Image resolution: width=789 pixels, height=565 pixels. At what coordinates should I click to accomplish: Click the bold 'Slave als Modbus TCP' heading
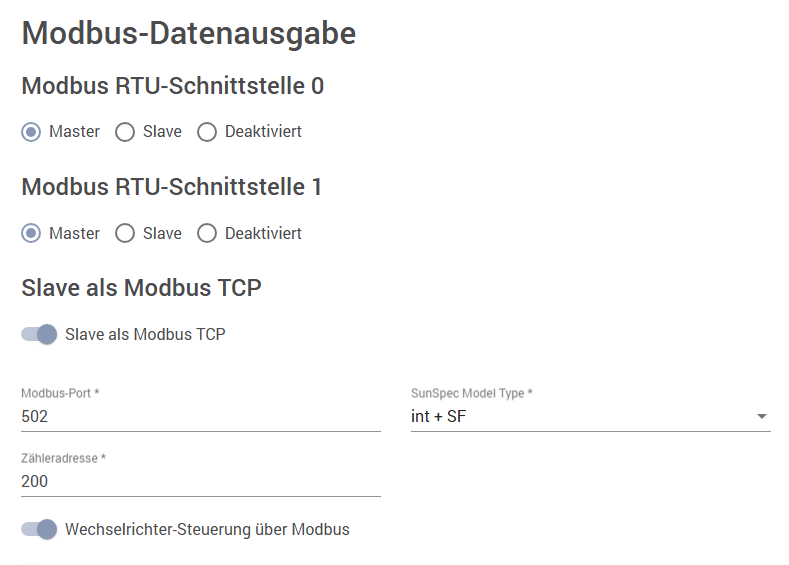click(x=141, y=288)
